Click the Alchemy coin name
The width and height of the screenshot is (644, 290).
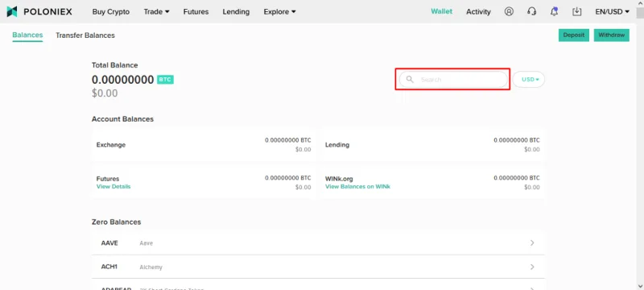coord(151,267)
